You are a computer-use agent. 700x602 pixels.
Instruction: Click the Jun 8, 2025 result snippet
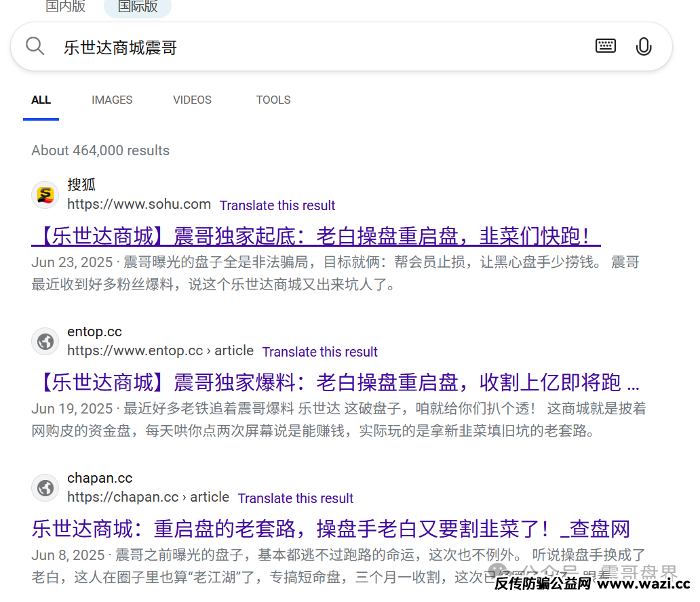pos(338,566)
